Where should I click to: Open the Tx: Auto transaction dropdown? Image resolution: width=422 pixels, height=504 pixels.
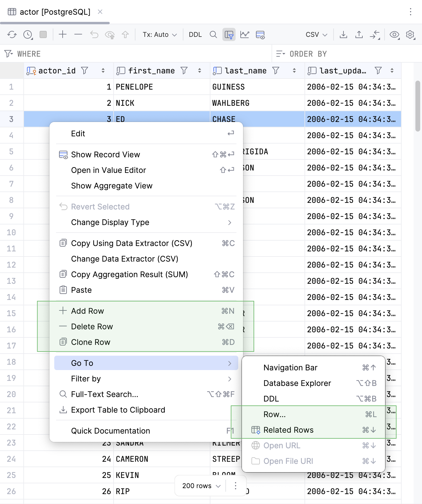pyautogui.click(x=159, y=34)
